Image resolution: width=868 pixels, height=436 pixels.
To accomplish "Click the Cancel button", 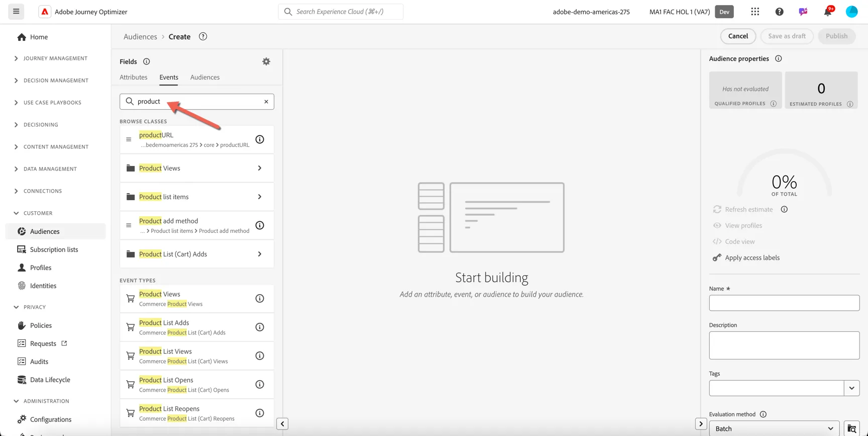I will tap(738, 36).
